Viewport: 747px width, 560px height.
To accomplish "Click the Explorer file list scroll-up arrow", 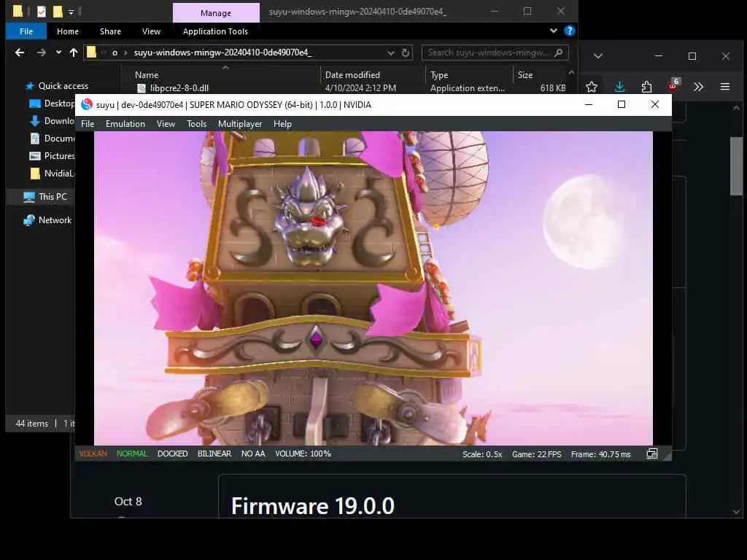I will click(571, 72).
